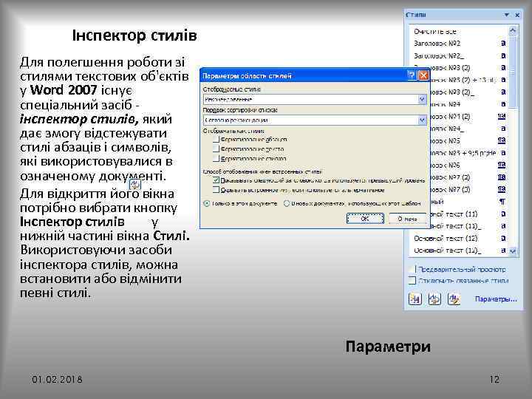Click the style icon beside Основной текст (11)
The image size is (532, 399).
pyautogui.click(x=503, y=214)
